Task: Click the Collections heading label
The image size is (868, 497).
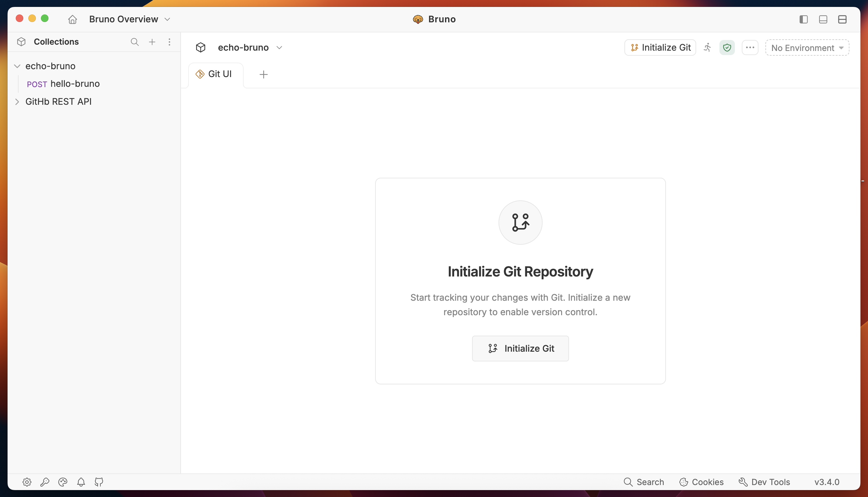Action: (56, 42)
